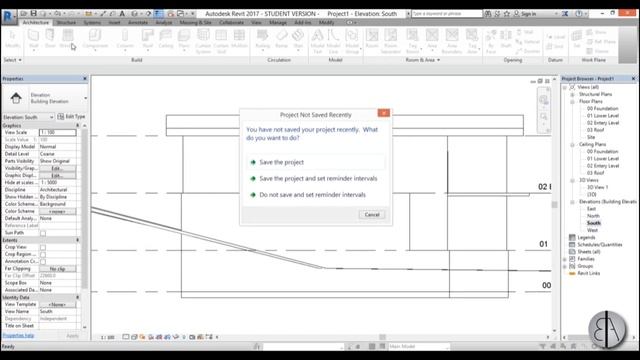The height and width of the screenshot is (360, 640).
Task: Choose the Component tool
Action: [95, 39]
